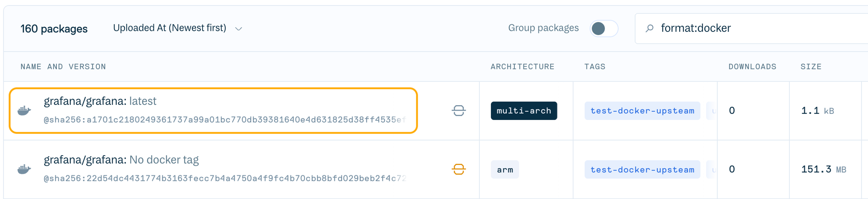
Task: Open the test-docker-upsteam tag on the latest row
Action: 642,111
